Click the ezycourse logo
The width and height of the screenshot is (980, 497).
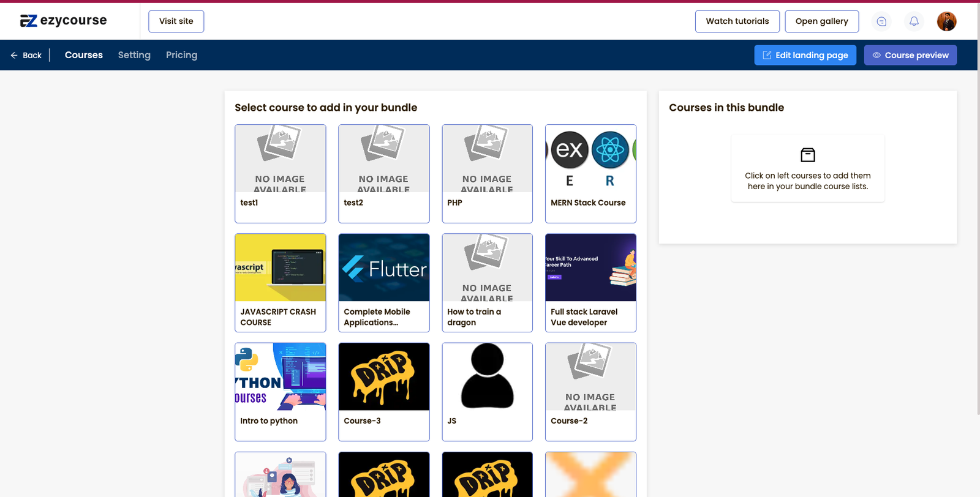[x=63, y=21]
